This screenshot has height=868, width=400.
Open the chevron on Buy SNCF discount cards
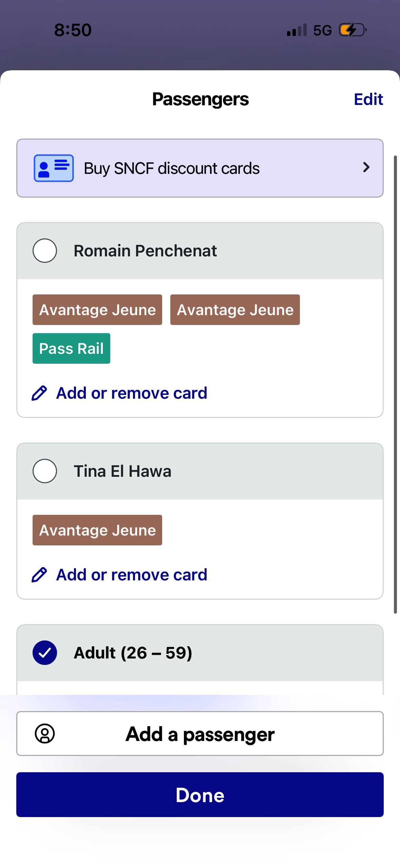pos(366,167)
